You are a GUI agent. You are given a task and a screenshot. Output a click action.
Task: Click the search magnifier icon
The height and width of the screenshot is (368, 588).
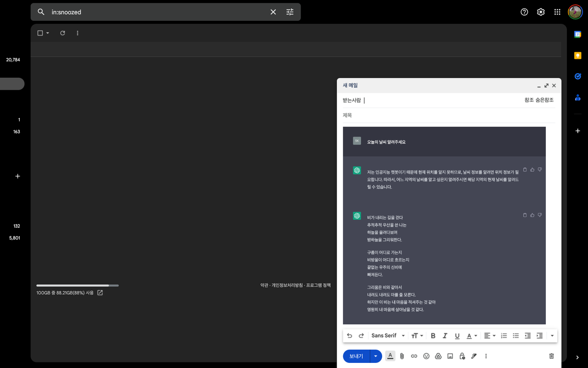41,12
